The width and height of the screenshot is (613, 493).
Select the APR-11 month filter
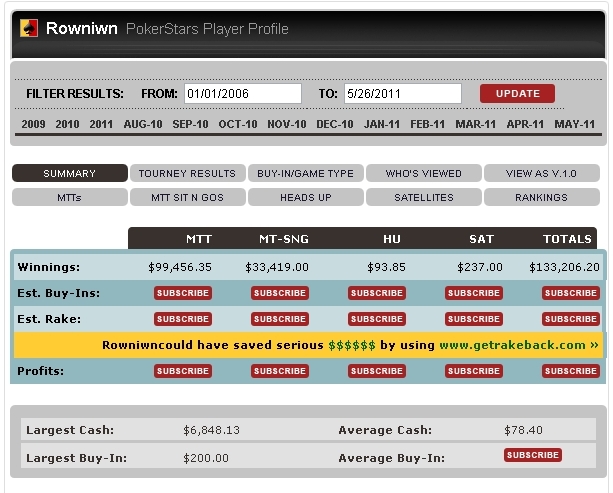(525, 124)
